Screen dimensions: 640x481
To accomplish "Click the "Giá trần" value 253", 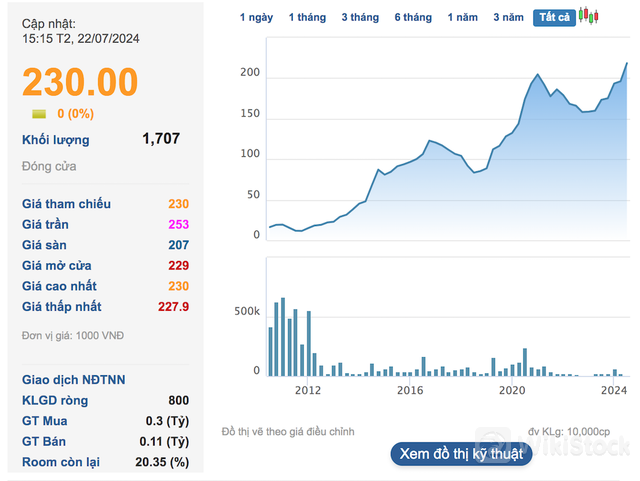I will click(x=178, y=225).
